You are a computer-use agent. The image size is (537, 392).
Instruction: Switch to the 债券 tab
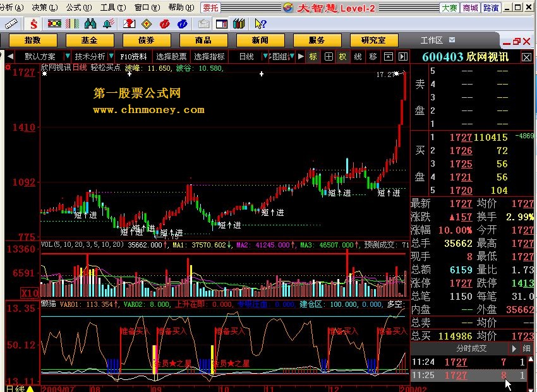[147, 40]
